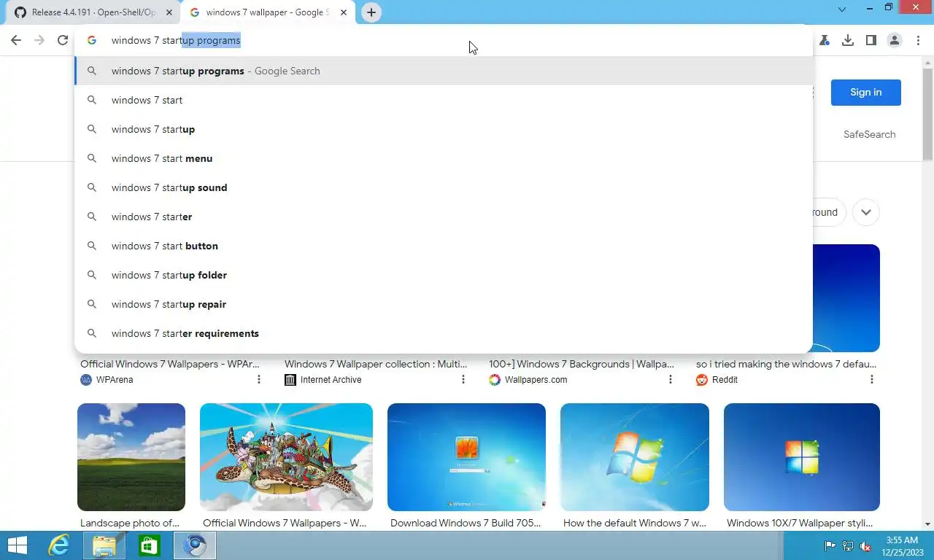Viewport: 934px width, 560px height.
Task: Pick the 'windows 7 startup sound' suggestion
Action: point(444,187)
